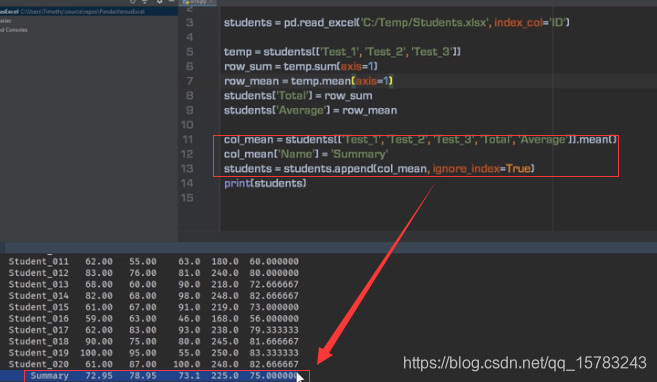The width and height of the screenshot is (657, 382).
Task: Select Student_020 output row name
Action: [x=39, y=364]
